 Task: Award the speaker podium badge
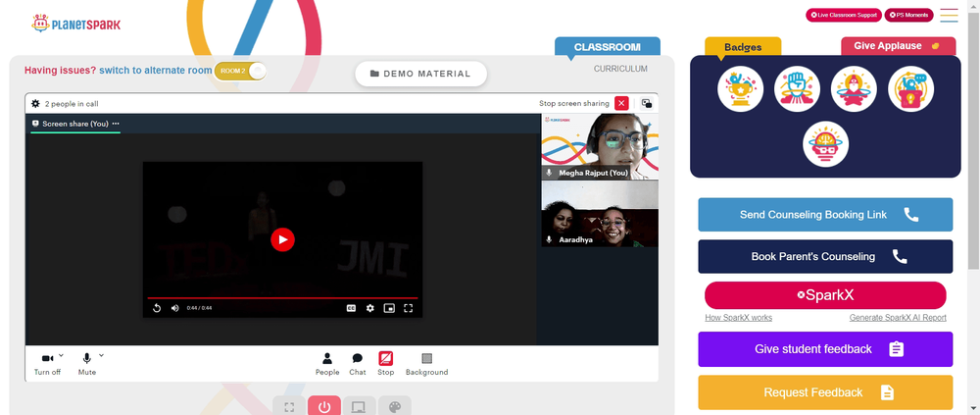tap(910, 89)
